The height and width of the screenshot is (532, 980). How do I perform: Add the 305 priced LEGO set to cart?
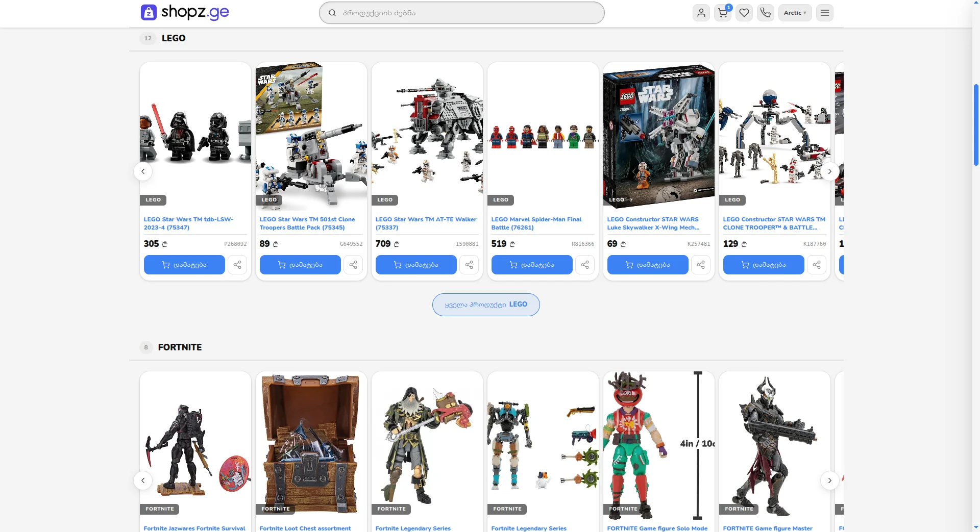(184, 265)
